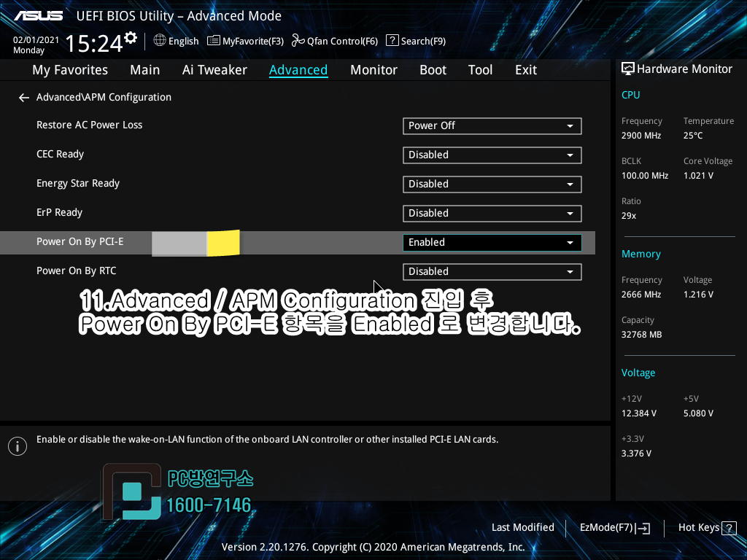Screen dimensions: 747x560
Task: Go to the Exit tab
Action: (x=526, y=70)
